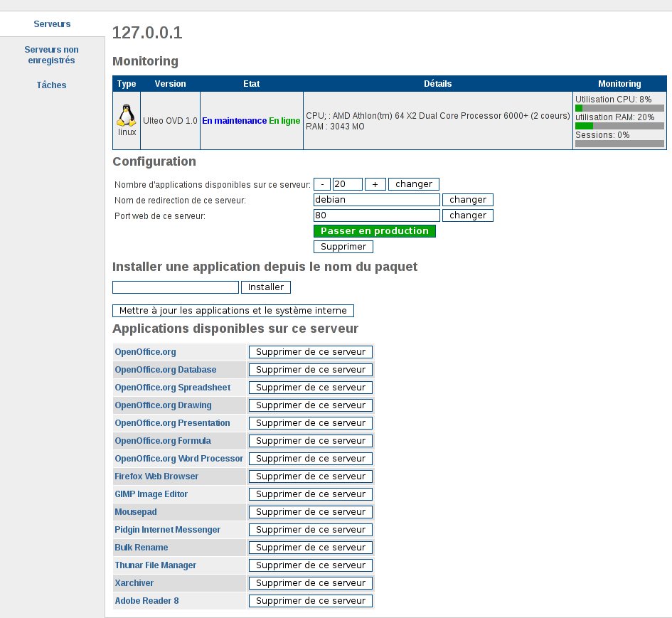672x618 pixels.
Task: Remove Adobe Reader 8 from server
Action: click(311, 601)
